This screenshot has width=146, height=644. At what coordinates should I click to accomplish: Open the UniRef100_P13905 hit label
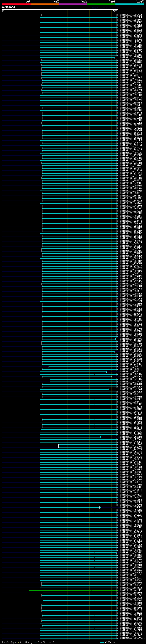(x=131, y=40)
